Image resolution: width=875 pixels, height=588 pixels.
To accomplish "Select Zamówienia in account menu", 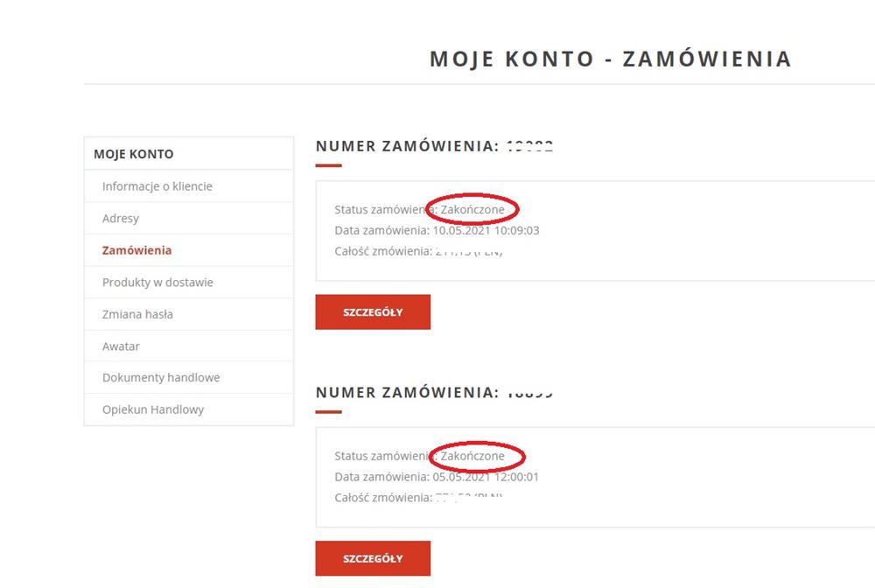I will tap(137, 250).
